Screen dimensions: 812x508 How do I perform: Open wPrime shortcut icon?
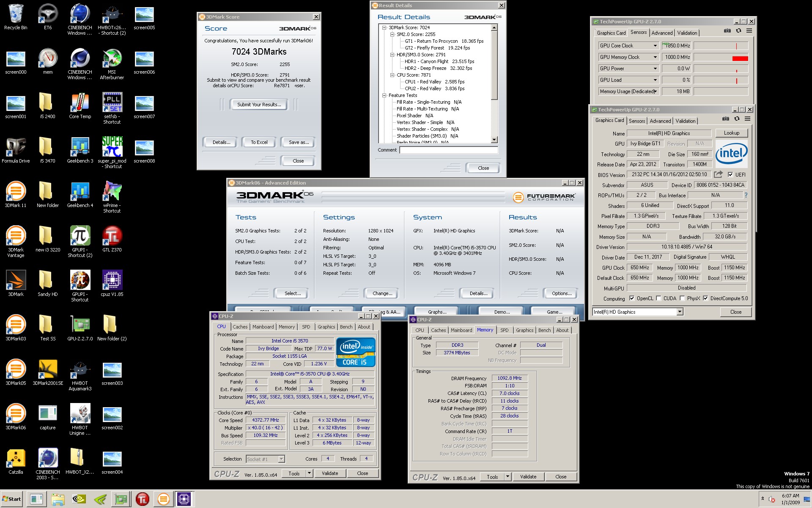(112, 197)
